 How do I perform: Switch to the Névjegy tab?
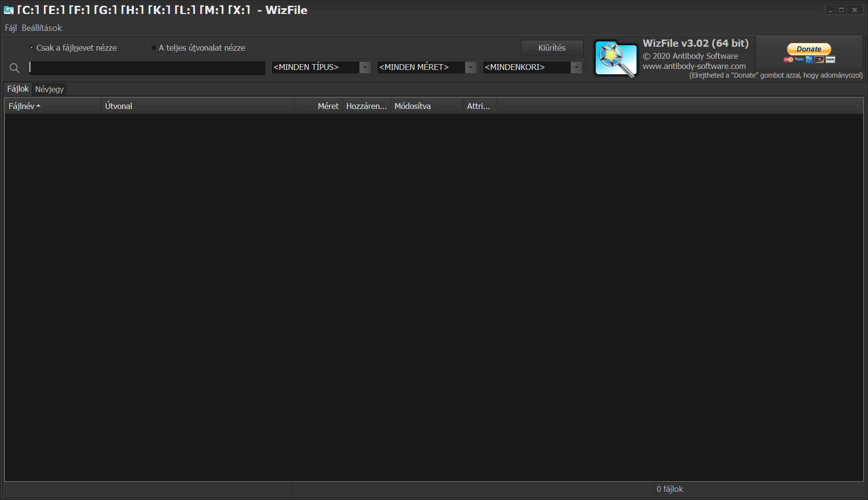(x=49, y=89)
